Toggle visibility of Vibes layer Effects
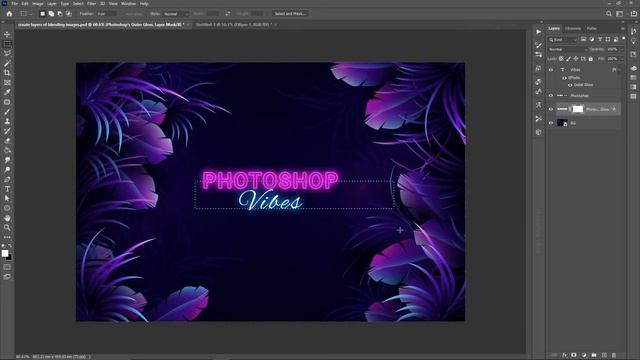This screenshot has width=640, height=360. coord(564,78)
